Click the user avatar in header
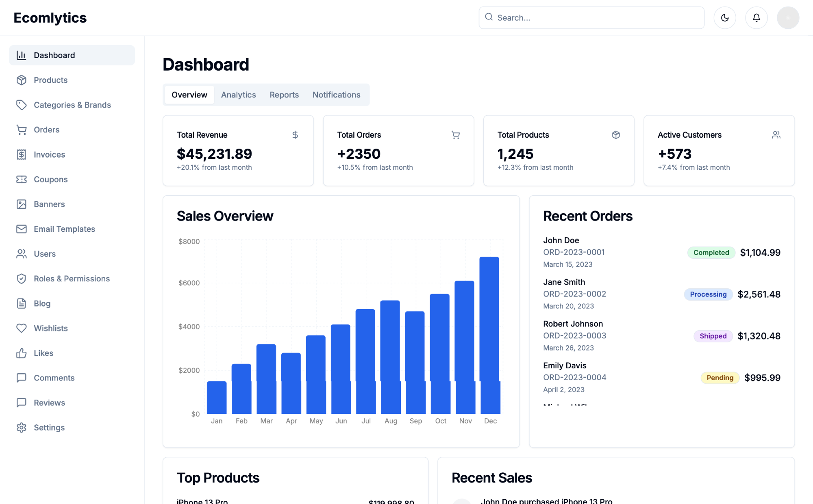 pos(788,18)
